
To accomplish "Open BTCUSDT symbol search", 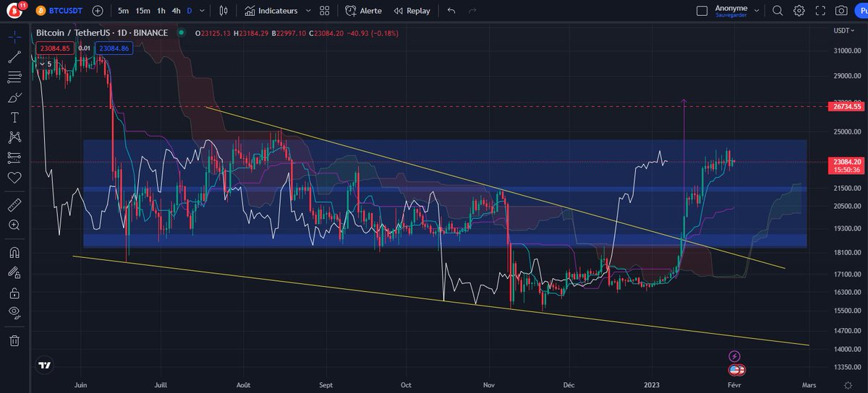I will (60, 11).
